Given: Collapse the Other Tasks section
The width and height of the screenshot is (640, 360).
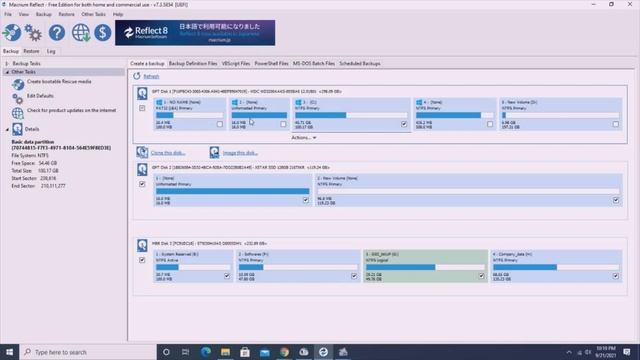Looking at the screenshot, I should point(7,72).
